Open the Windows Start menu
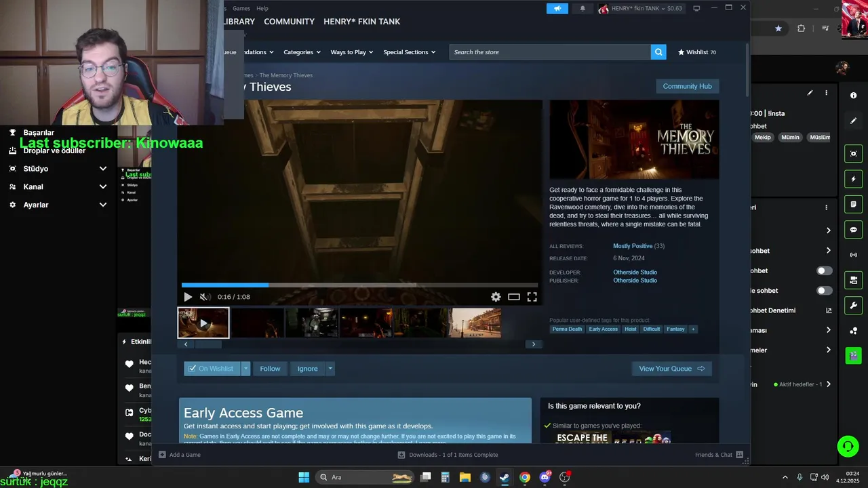Viewport: 868px width, 488px height. pyautogui.click(x=304, y=477)
